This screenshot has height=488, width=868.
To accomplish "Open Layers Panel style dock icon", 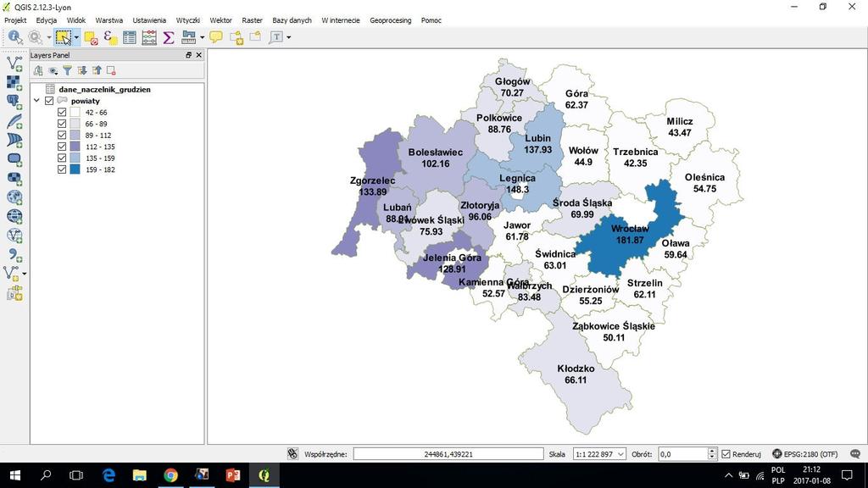I will tap(37, 70).
